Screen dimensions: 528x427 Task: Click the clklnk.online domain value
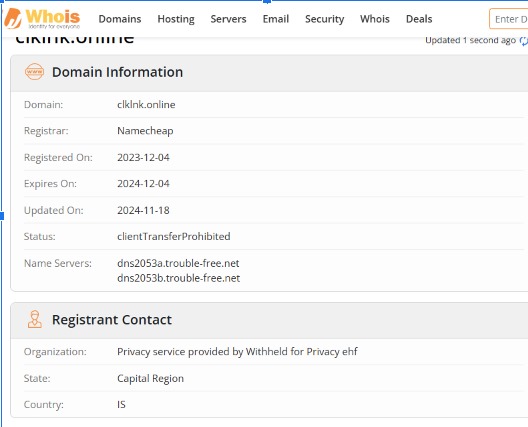tap(146, 105)
